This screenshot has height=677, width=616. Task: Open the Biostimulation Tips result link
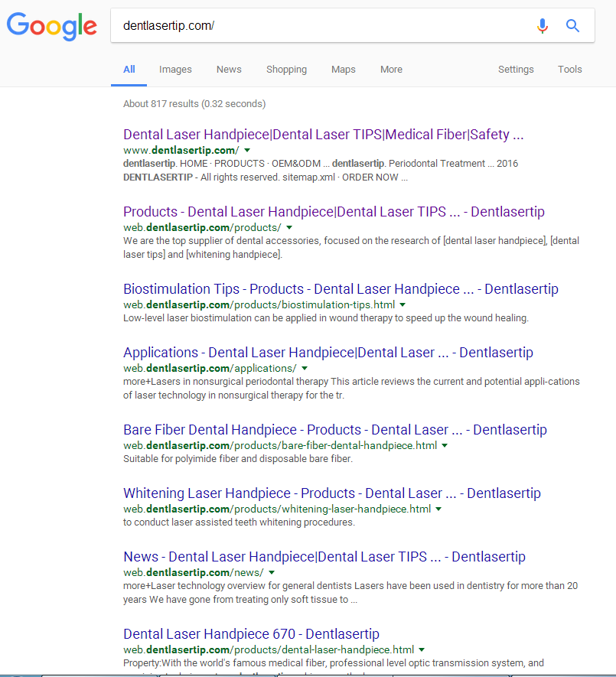[x=341, y=289]
